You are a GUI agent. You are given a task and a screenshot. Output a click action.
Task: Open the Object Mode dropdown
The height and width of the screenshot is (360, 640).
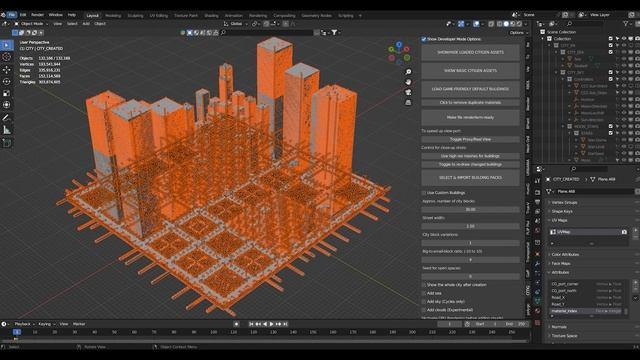(31, 24)
